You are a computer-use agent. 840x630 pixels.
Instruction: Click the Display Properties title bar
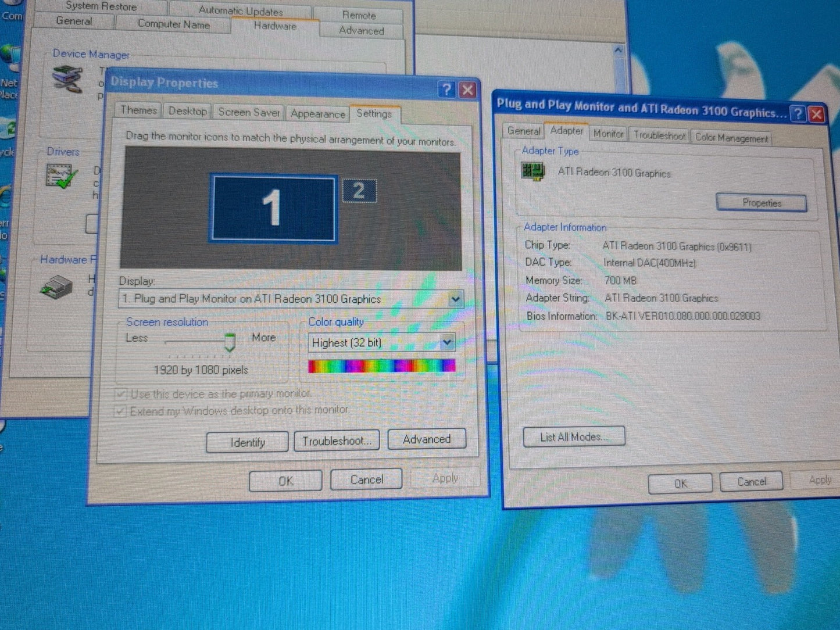click(272, 84)
